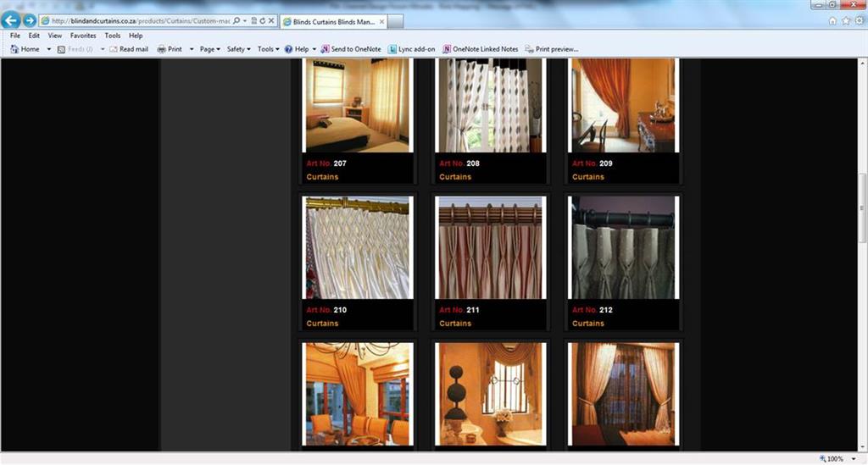Open the orange dining room curtain thumbnail

[358, 394]
